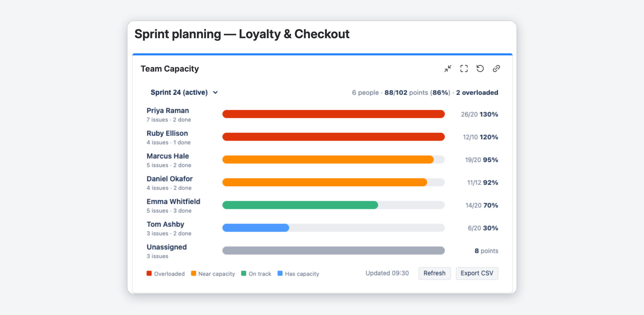Open Team Capacity gadget in fullscreen

pos(464,69)
